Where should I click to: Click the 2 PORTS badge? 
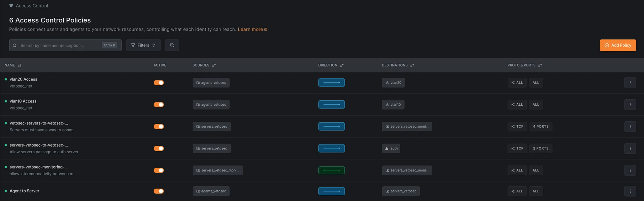(540, 148)
